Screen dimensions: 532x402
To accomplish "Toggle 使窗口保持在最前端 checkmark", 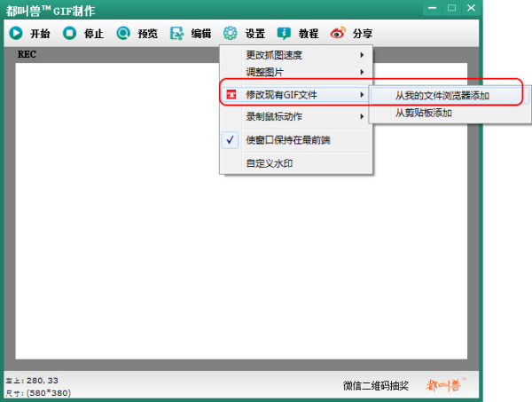I will [230, 140].
